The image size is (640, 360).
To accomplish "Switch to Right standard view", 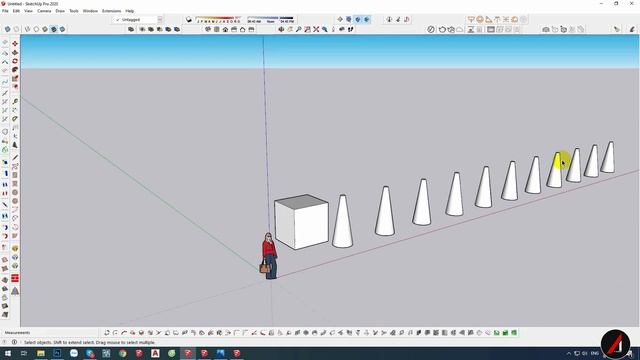I will (234, 29).
